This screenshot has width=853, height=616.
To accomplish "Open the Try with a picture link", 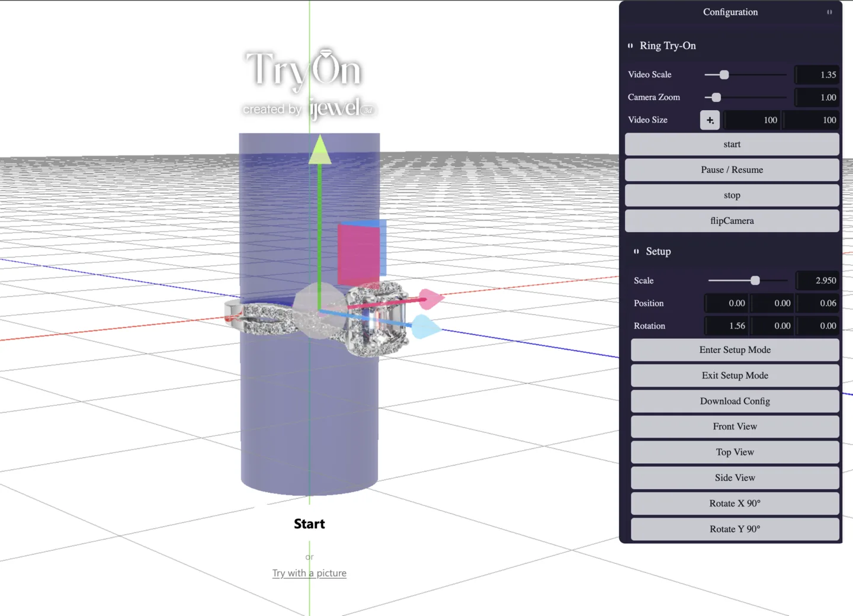I will coord(309,573).
